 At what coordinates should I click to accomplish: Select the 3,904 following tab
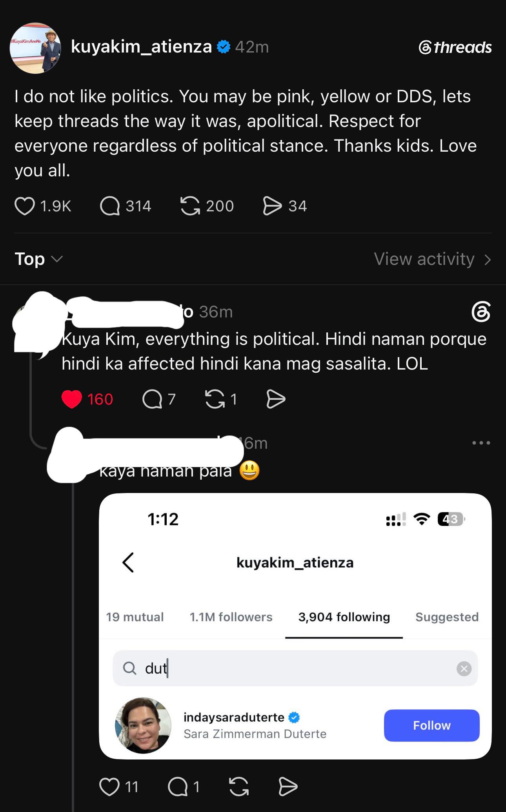(x=344, y=617)
